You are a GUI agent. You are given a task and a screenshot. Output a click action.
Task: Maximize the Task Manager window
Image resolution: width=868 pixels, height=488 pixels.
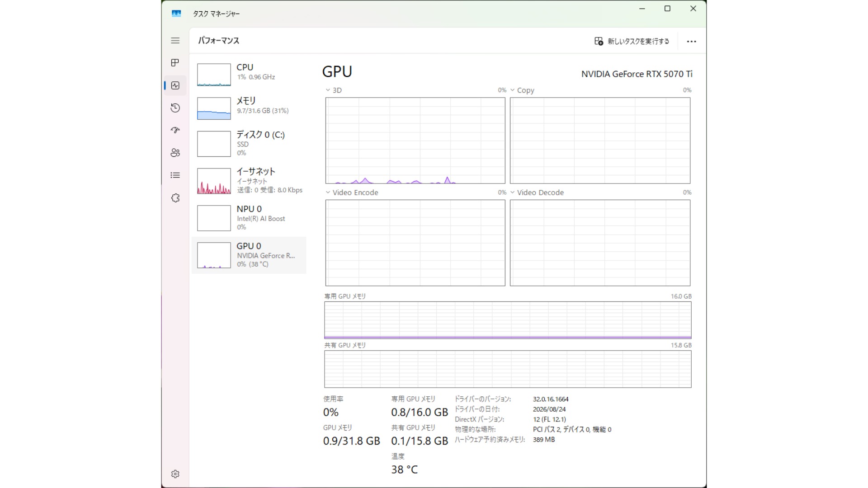pyautogui.click(x=667, y=9)
